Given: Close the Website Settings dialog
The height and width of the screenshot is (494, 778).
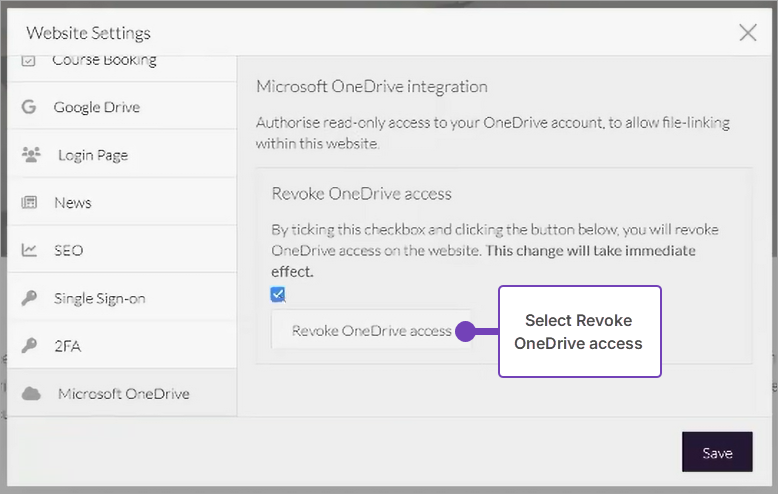Looking at the screenshot, I should pos(747,33).
